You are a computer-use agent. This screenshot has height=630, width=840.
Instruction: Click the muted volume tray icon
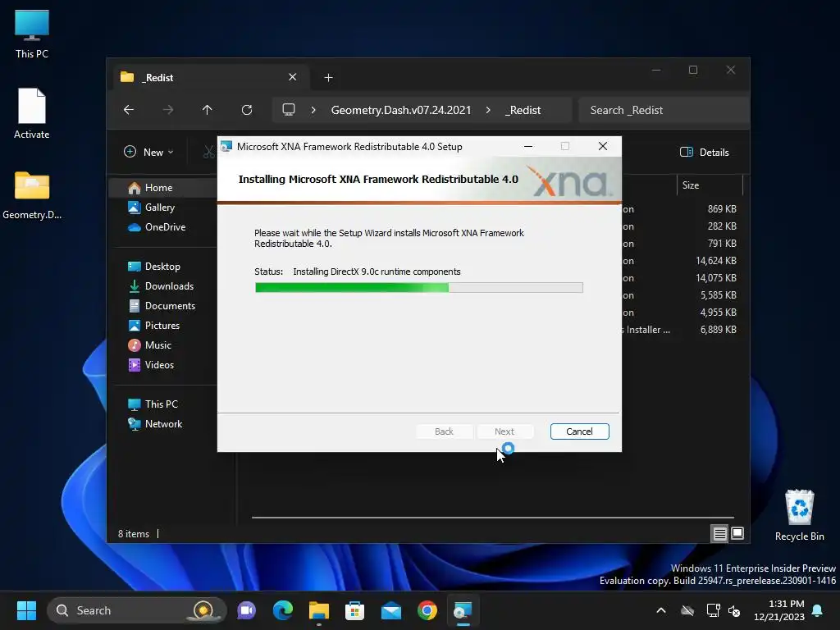coord(734,610)
